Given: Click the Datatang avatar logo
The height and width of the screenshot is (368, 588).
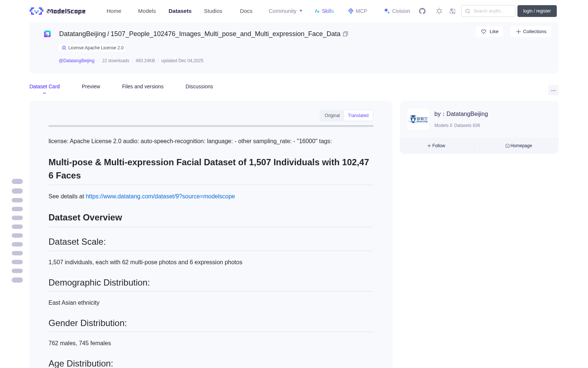Looking at the screenshot, I should click(x=418, y=119).
